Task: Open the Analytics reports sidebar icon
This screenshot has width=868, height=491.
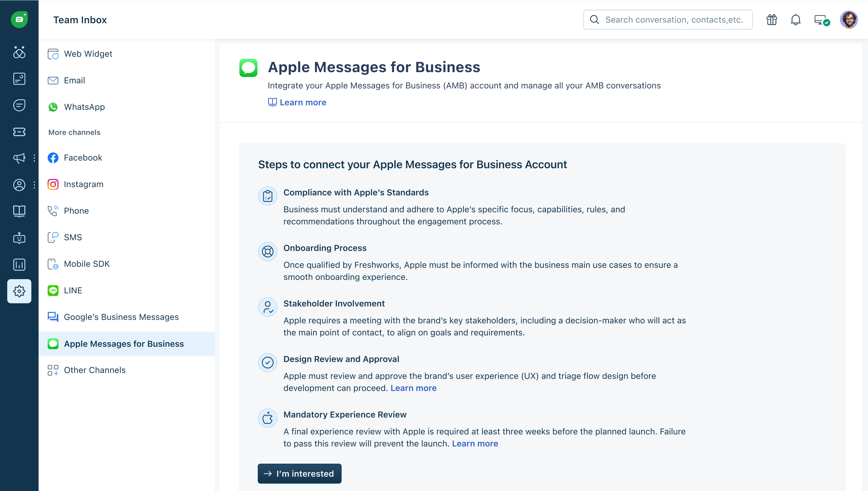Action: pos(19,265)
